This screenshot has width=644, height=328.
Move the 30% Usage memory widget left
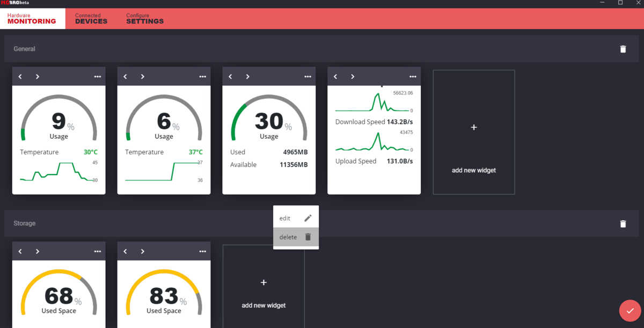pos(231,77)
